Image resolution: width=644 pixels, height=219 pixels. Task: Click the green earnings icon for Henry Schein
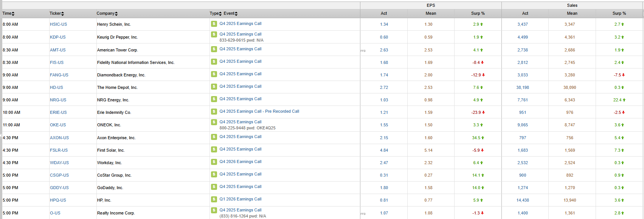(x=214, y=24)
